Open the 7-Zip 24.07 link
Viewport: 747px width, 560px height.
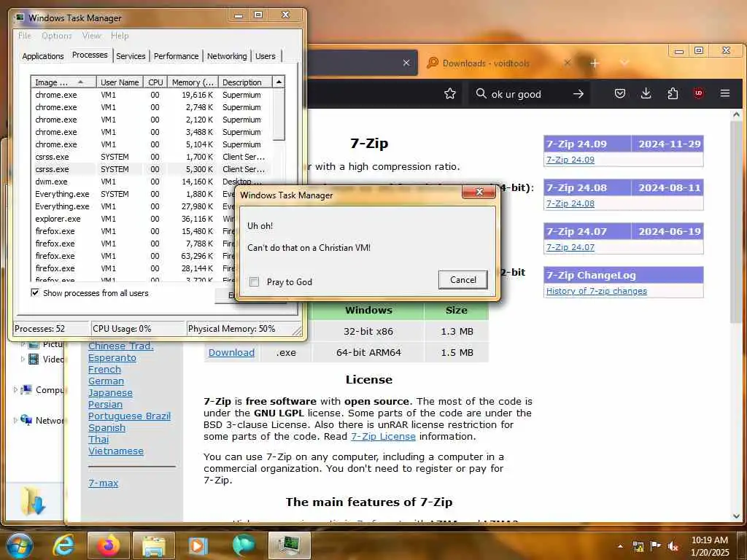[x=570, y=247]
